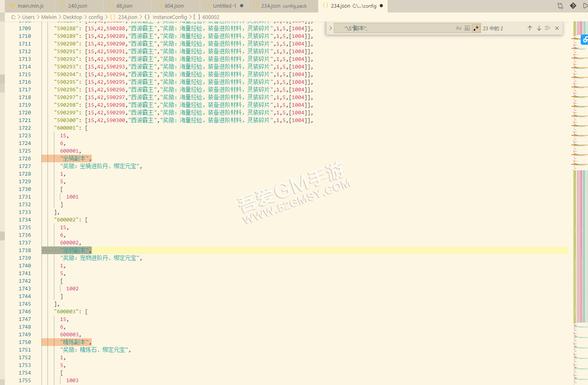Disable the Use Regular Expression option
The height and width of the screenshot is (385, 588).
(476, 28)
